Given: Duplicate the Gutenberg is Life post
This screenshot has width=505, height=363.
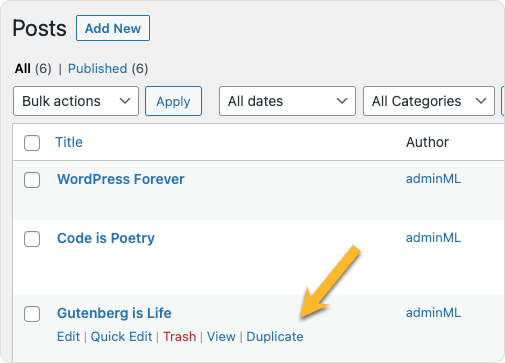Looking at the screenshot, I should click(x=275, y=337).
